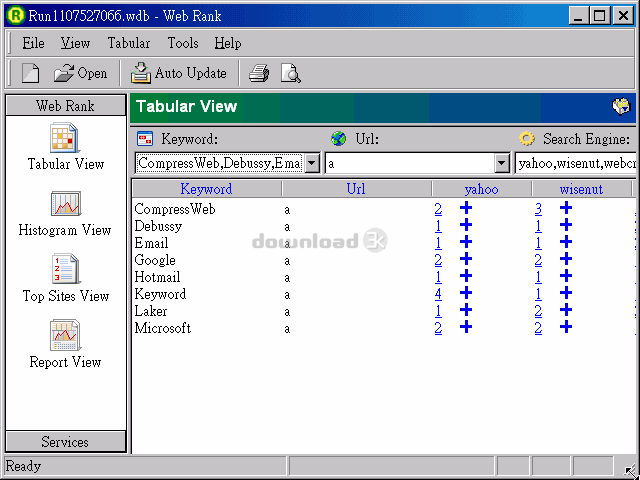The height and width of the screenshot is (480, 640).
Task: Click the Print icon in toolbar
Action: coord(259,73)
